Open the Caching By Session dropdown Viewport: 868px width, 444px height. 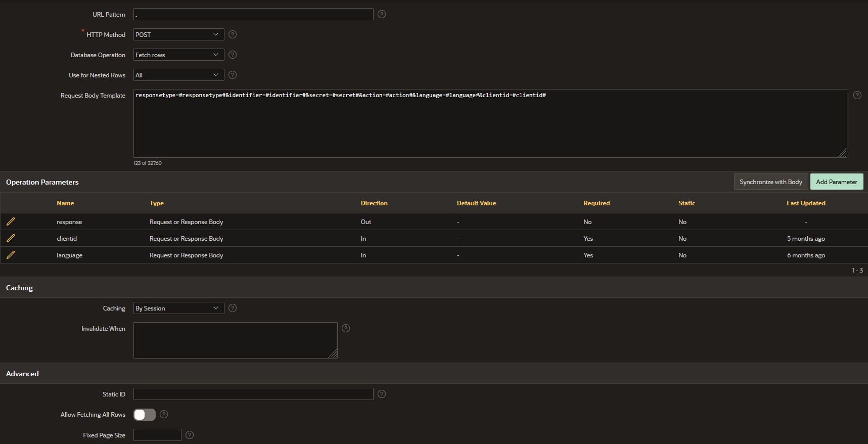179,308
